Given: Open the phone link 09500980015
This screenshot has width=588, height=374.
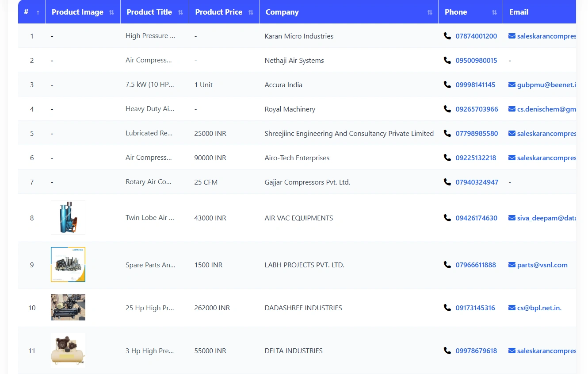Looking at the screenshot, I should 476,60.
